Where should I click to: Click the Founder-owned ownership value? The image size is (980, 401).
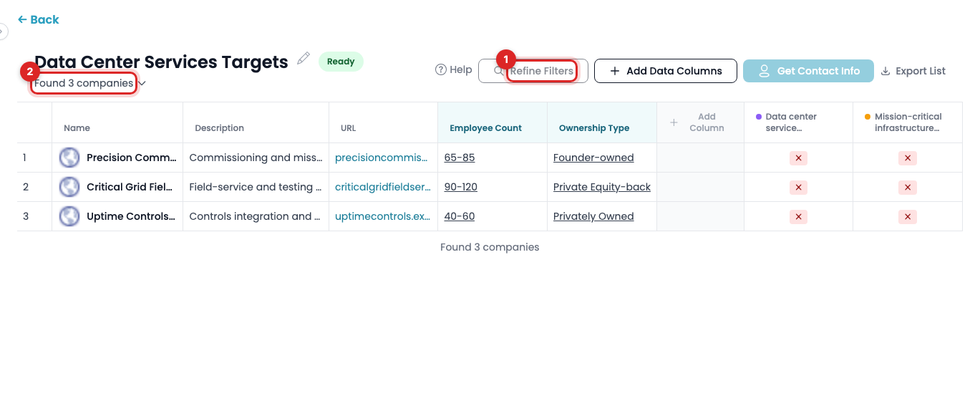(593, 158)
